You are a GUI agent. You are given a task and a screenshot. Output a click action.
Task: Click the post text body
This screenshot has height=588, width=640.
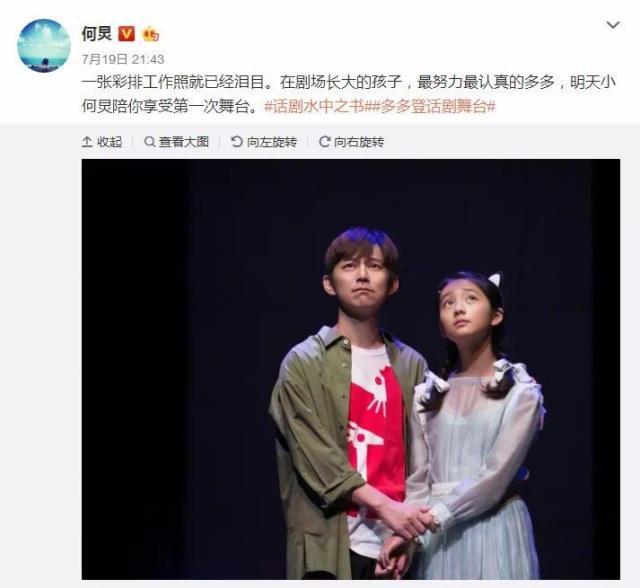click(x=349, y=95)
